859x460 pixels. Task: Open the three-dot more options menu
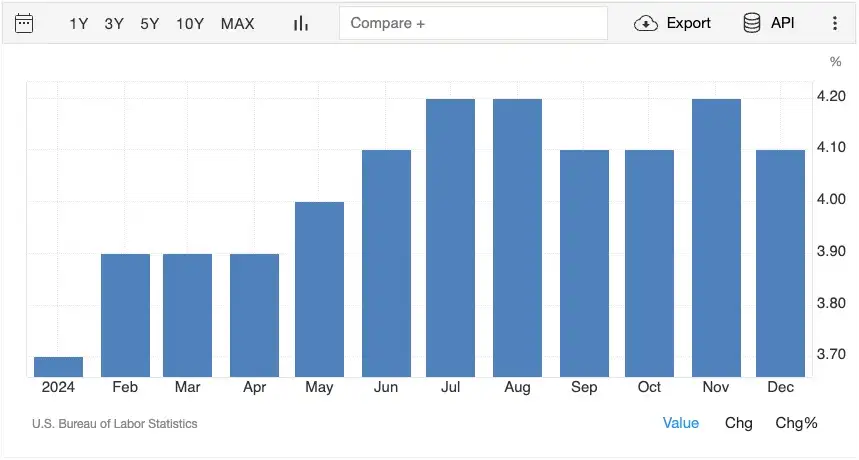click(835, 23)
